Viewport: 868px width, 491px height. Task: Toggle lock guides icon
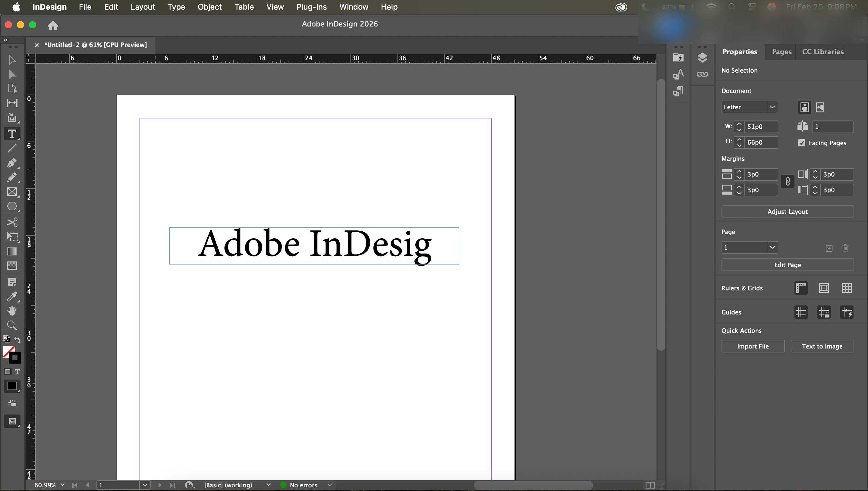pos(823,312)
